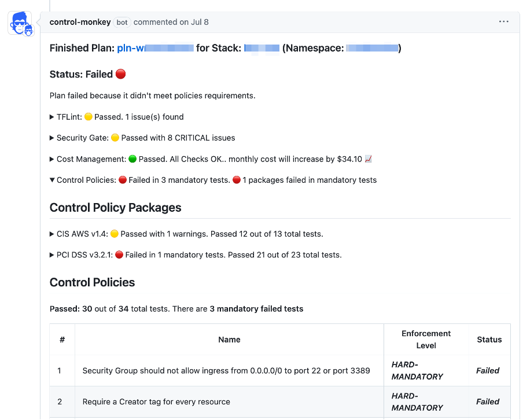Open the 'commented on Jul 8' timestamp link
Viewport: 523px width, 420px height.
[x=171, y=22]
